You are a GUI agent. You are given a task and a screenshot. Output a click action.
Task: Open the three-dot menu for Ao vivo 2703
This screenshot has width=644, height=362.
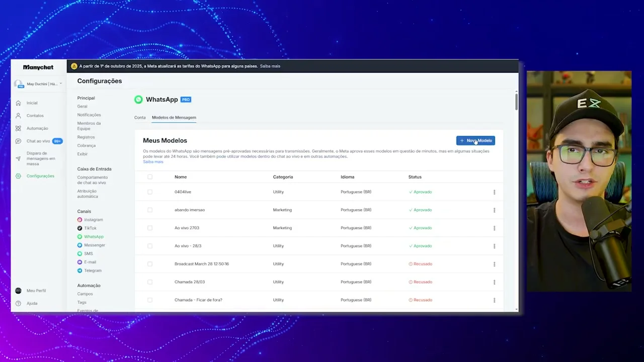[494, 228]
